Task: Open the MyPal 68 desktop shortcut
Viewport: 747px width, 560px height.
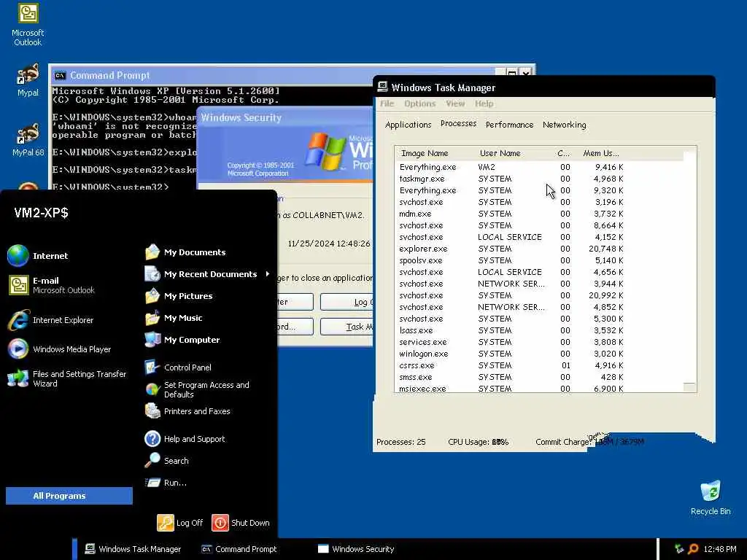Action: coord(28,139)
